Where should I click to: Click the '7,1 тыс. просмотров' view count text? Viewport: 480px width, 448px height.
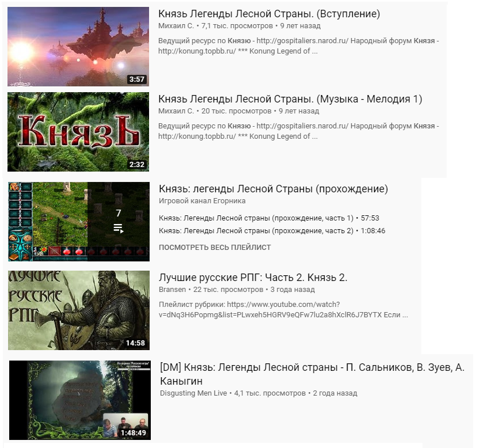[237, 26]
